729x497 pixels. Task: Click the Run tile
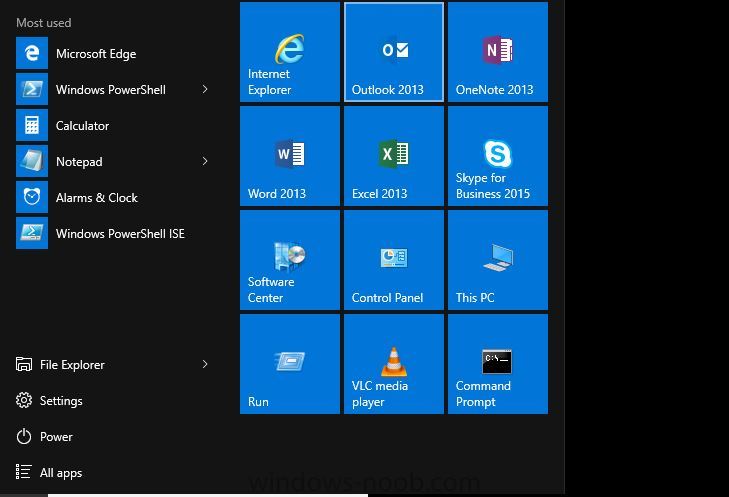coord(290,364)
